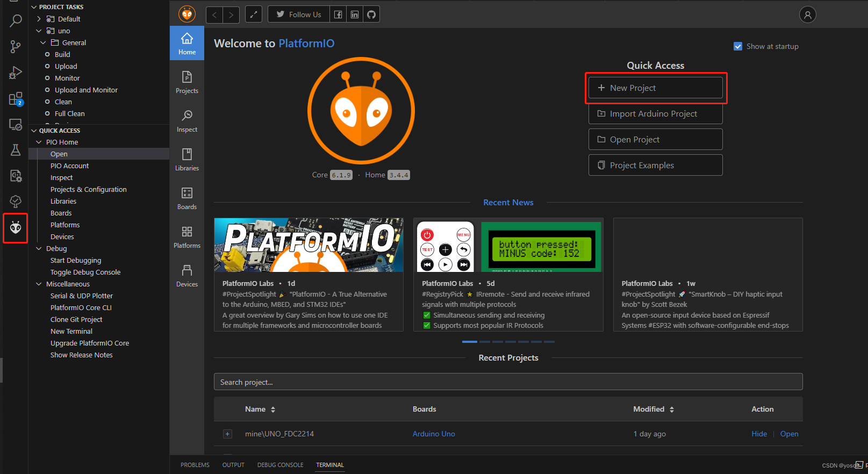Open Boards in PIO sidebar

pos(187,198)
